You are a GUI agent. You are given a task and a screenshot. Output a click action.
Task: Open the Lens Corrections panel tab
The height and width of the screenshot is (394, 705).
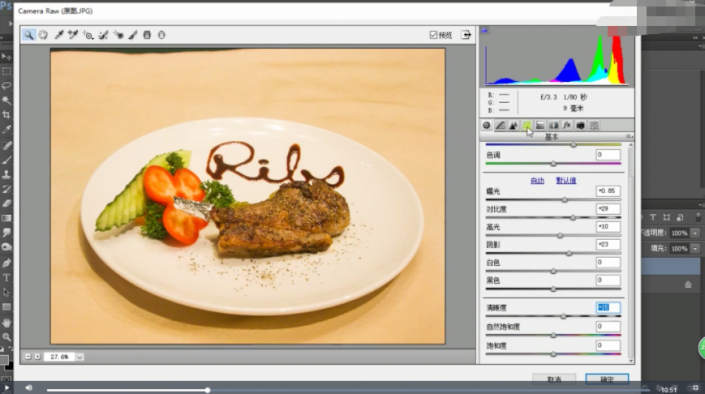pyautogui.click(x=554, y=125)
